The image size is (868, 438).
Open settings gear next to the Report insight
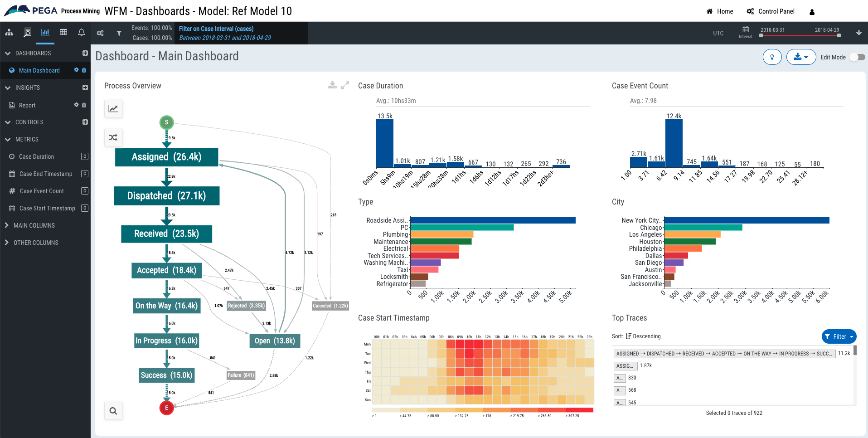click(x=76, y=105)
